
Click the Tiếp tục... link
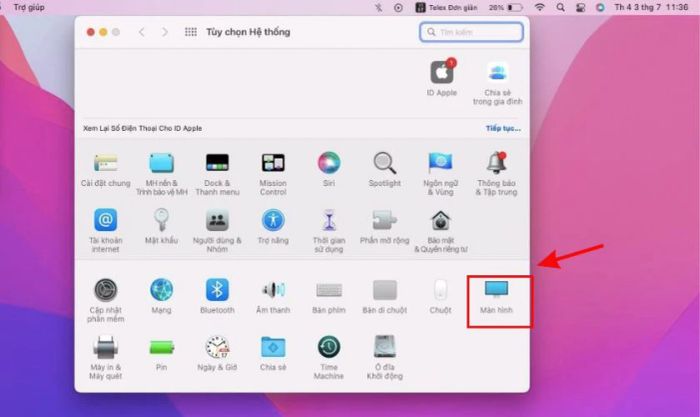pyautogui.click(x=503, y=128)
